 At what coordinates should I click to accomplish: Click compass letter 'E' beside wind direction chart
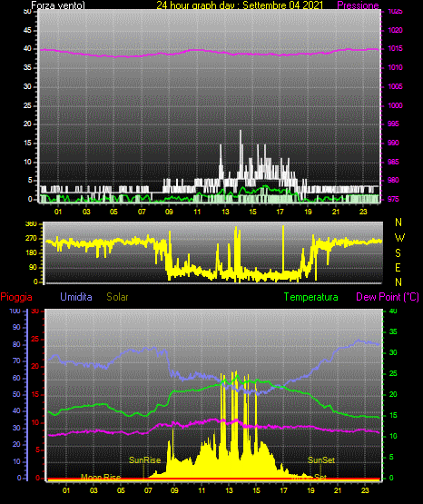tap(398, 268)
